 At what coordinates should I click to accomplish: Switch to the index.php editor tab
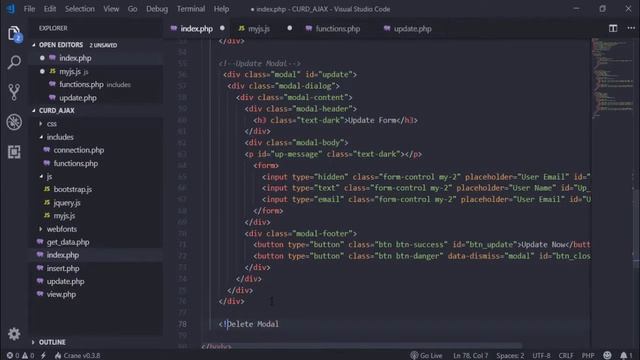pos(198,29)
